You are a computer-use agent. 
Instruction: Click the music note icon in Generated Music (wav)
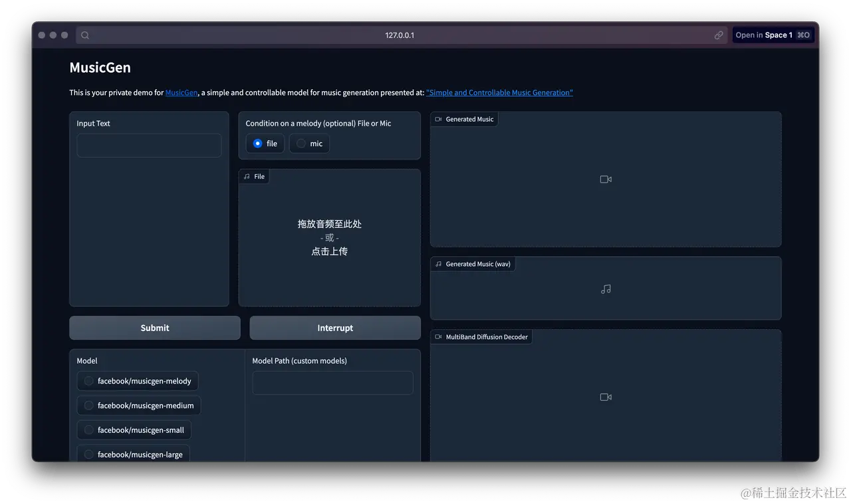click(606, 289)
